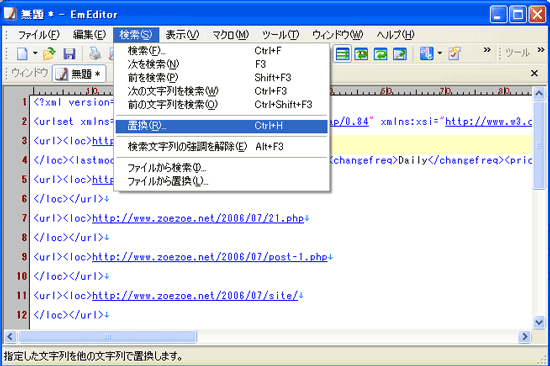Click the New file icon
The image size is (550, 366).
[22, 54]
